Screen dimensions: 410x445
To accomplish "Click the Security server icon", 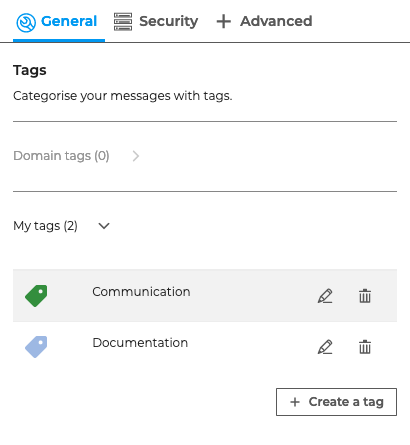I will (x=123, y=22).
